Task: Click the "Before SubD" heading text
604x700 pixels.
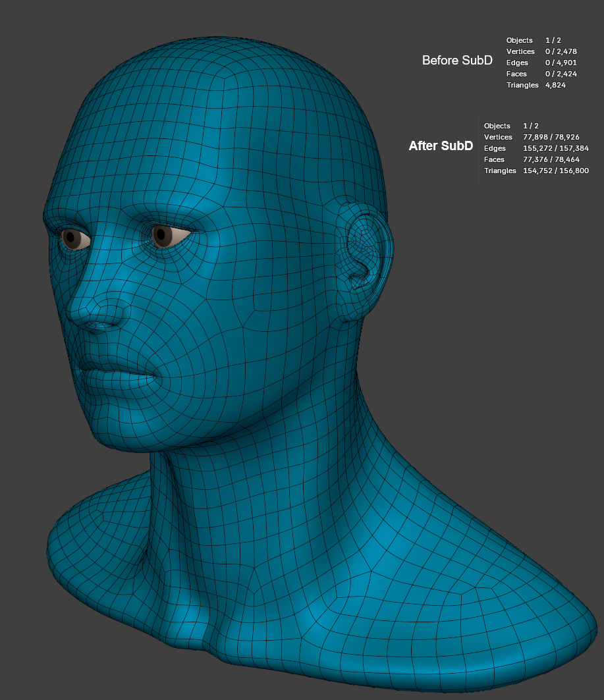Action: pyautogui.click(x=457, y=61)
